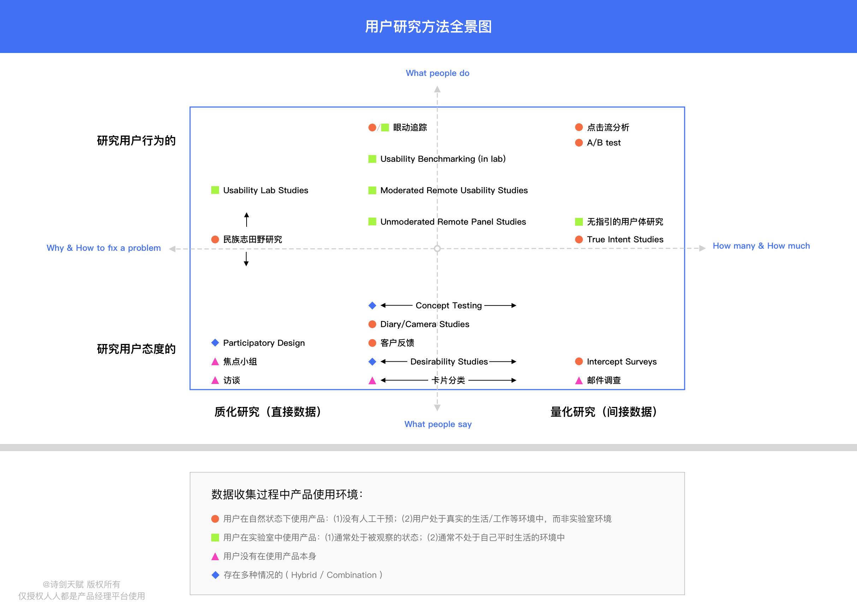Click the pink triangle beside 访谈

(215, 380)
